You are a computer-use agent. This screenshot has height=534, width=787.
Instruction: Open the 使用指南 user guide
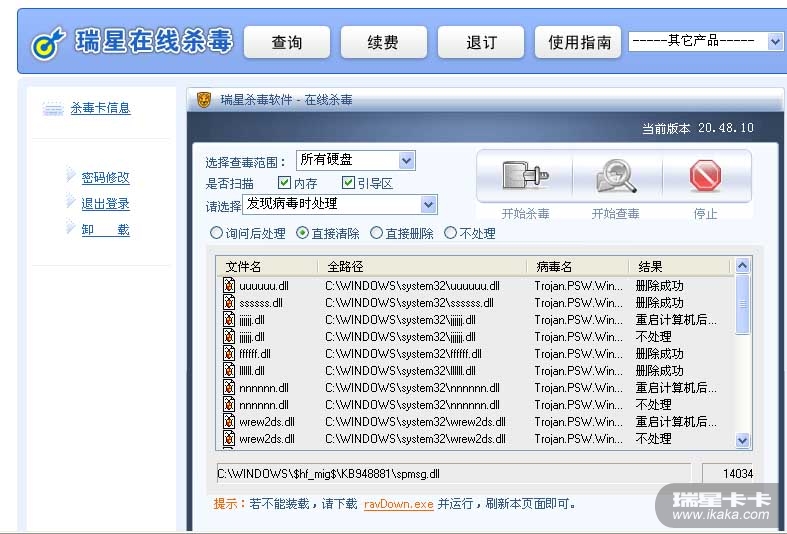tap(578, 42)
